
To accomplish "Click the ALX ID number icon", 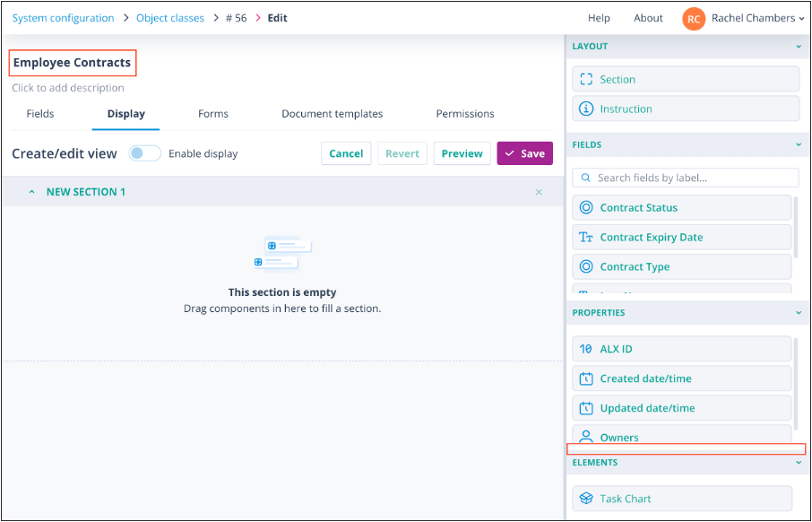I will coord(585,349).
